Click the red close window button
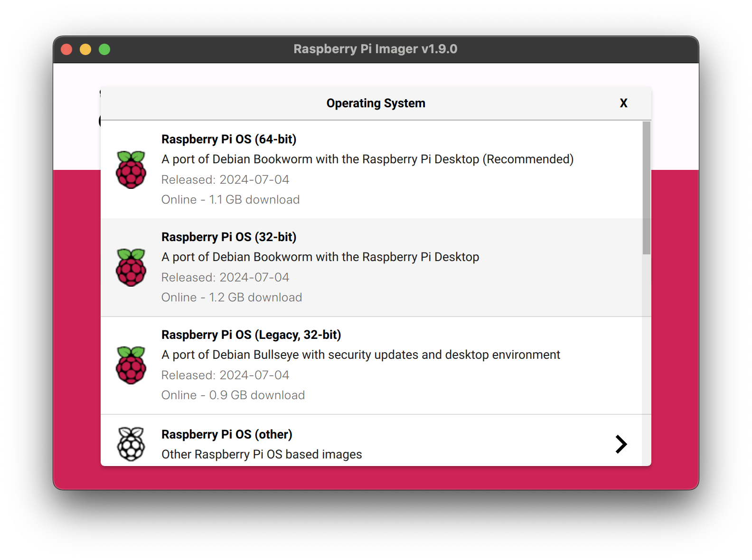This screenshot has height=560, width=752. tap(66, 49)
